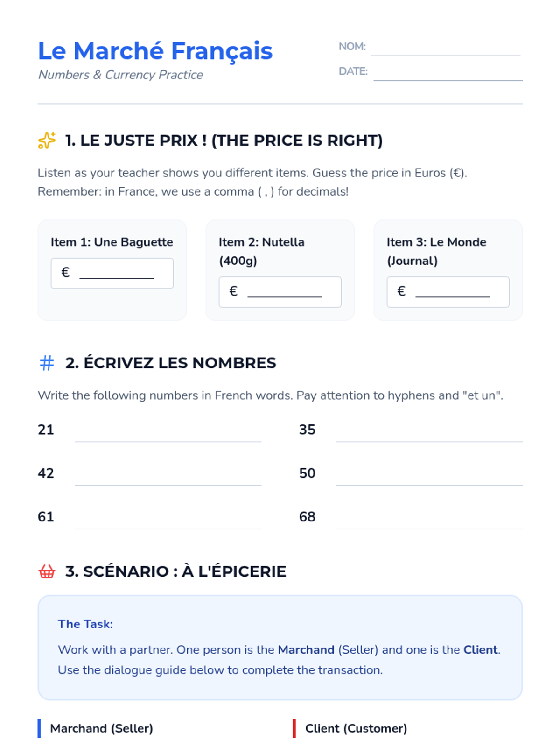Viewport: 560px width, 747px height.
Task: Click the Client (Customer) column heading
Action: click(x=356, y=728)
